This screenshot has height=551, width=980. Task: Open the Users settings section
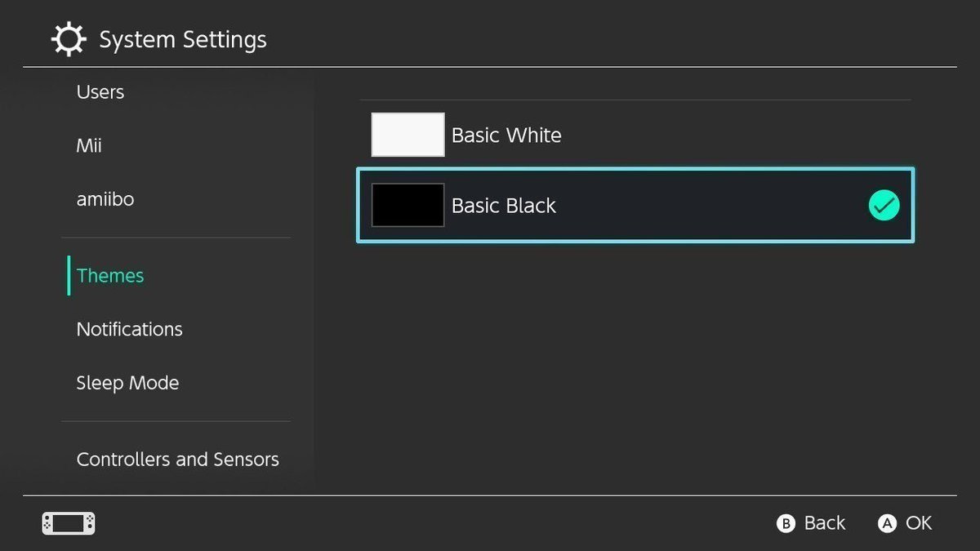pyautogui.click(x=100, y=91)
